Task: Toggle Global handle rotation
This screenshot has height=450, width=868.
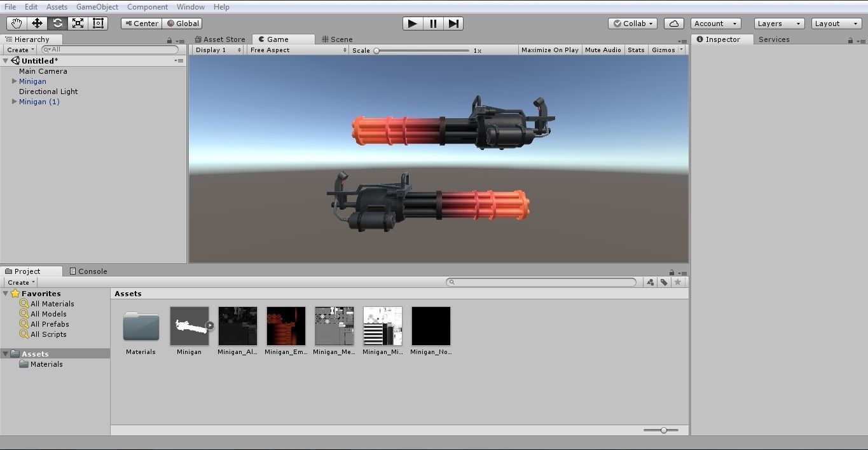Action: click(x=183, y=24)
